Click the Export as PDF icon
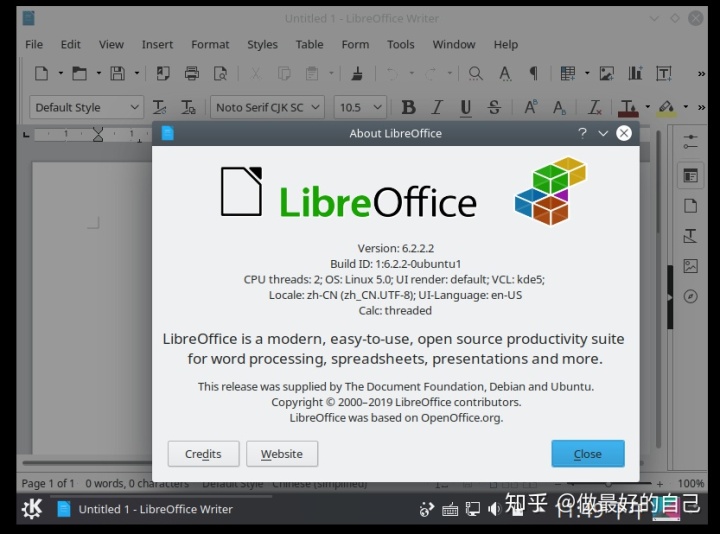Screen dimensions: 720x534 click(163, 73)
